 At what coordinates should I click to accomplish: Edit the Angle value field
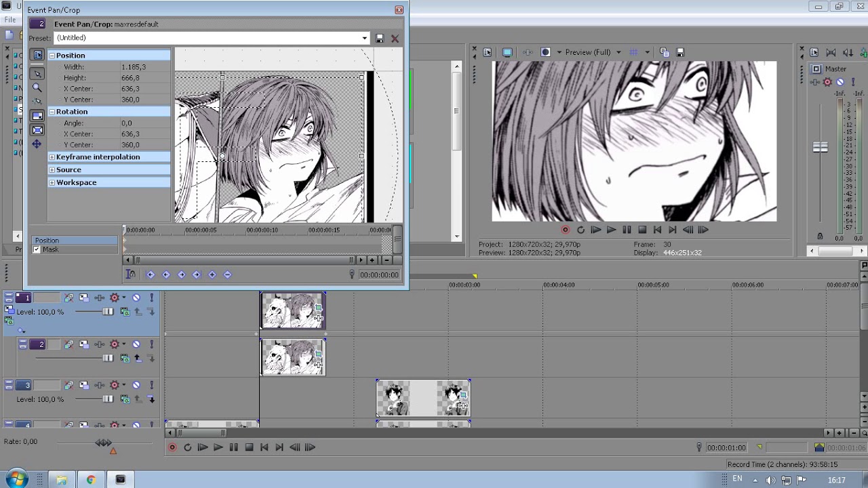144,123
